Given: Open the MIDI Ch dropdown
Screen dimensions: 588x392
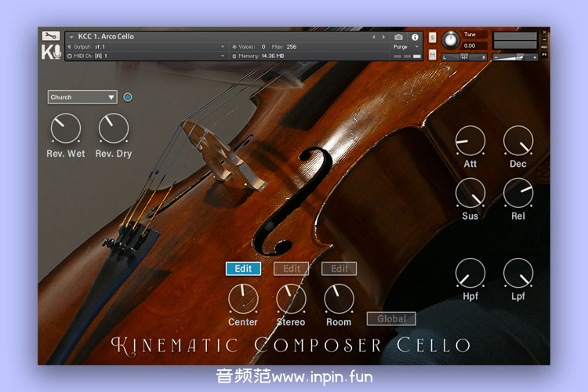Looking at the screenshot, I should tap(147, 56).
